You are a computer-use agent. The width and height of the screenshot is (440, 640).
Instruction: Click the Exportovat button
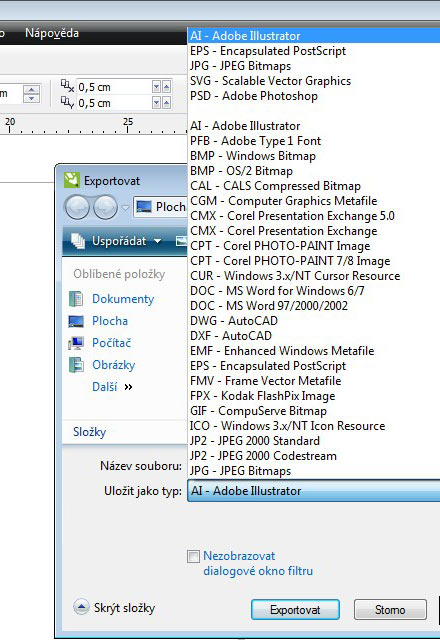click(x=295, y=610)
